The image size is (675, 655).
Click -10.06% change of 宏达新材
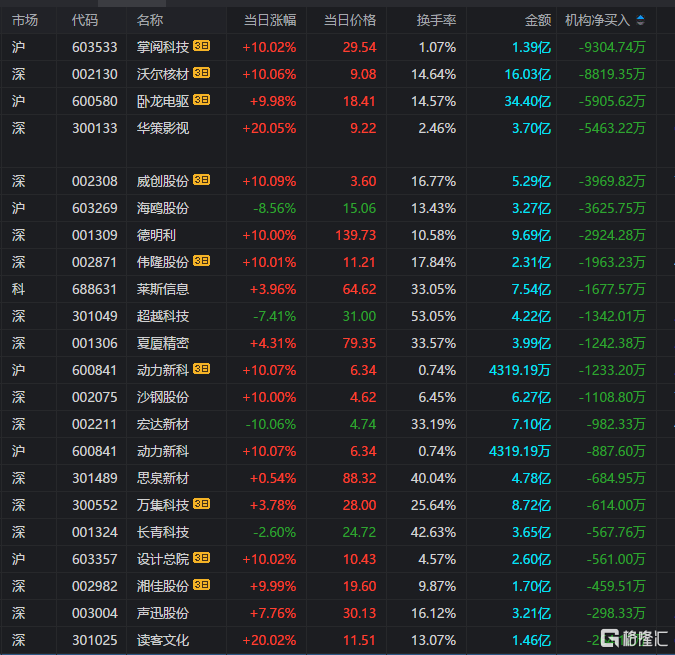coord(271,424)
